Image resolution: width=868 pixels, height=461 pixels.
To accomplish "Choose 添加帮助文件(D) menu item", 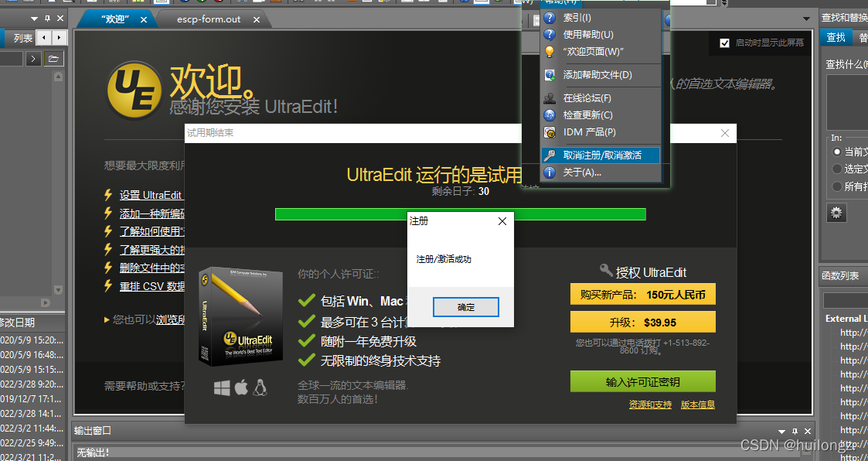I will pos(600,75).
